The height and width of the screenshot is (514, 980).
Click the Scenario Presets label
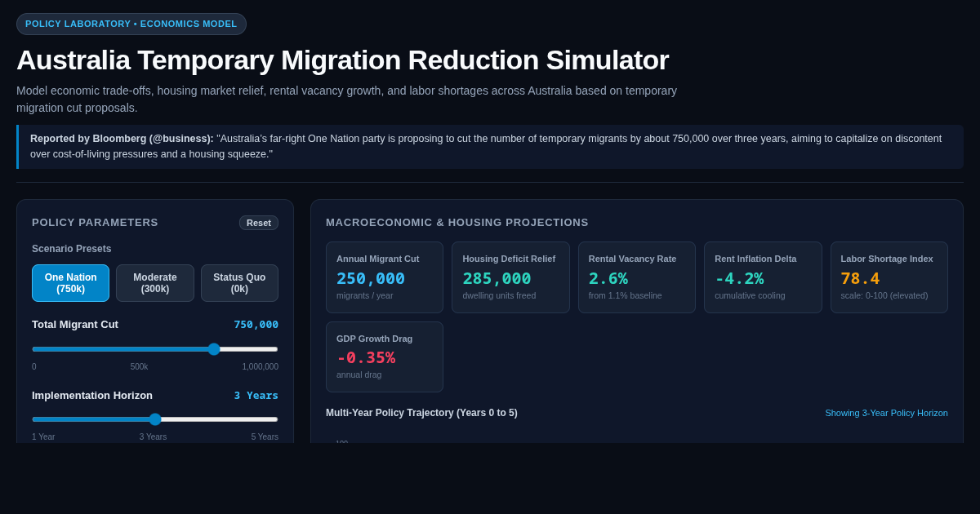pyautogui.click(x=72, y=249)
